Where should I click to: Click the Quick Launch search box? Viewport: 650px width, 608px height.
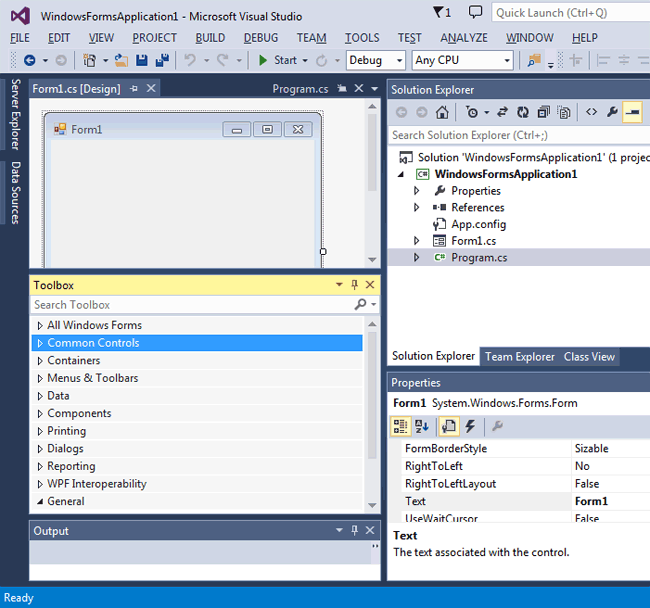pos(571,13)
